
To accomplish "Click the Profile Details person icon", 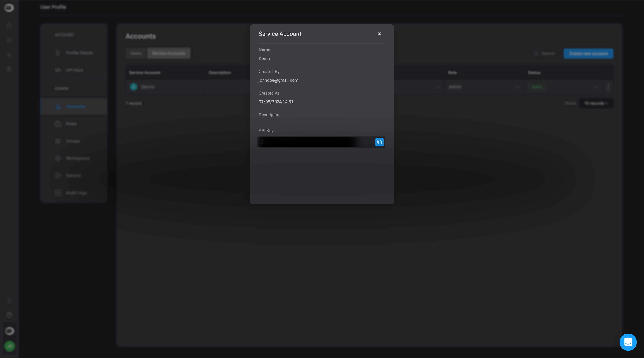I will click(58, 53).
